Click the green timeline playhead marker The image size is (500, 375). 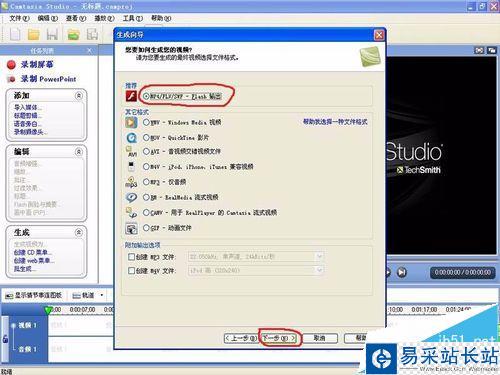point(48,310)
